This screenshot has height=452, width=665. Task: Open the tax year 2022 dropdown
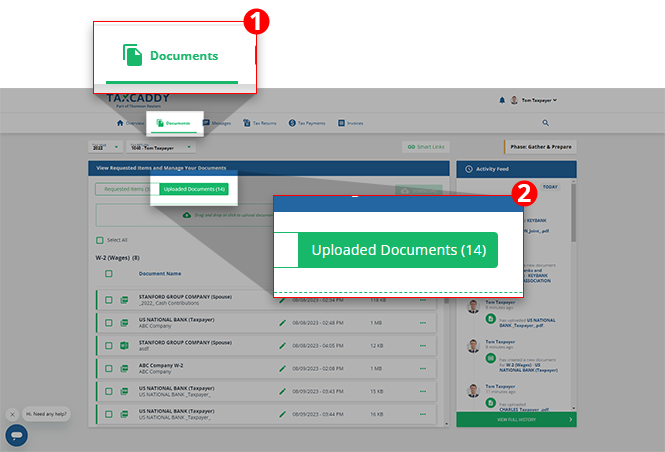pyautogui.click(x=106, y=147)
